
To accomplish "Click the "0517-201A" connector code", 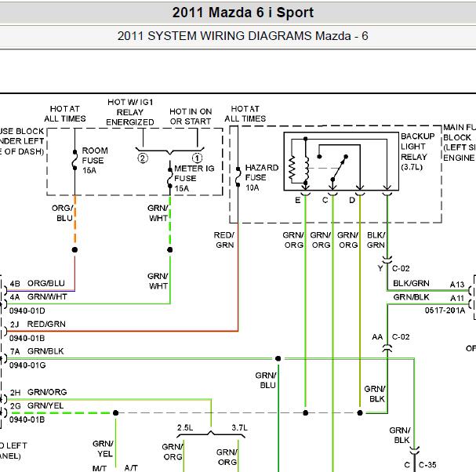I will pyautogui.click(x=445, y=310).
